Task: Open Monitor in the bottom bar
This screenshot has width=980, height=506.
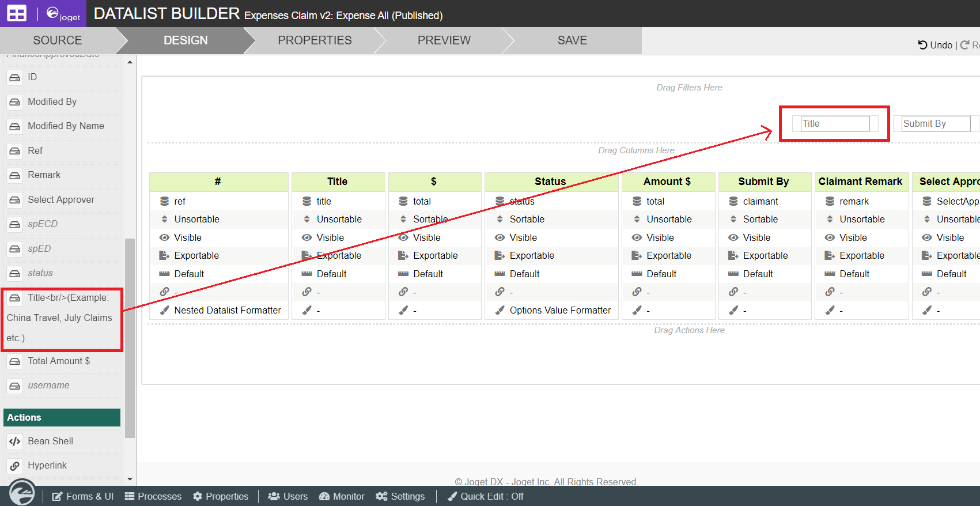Action: pyautogui.click(x=342, y=496)
